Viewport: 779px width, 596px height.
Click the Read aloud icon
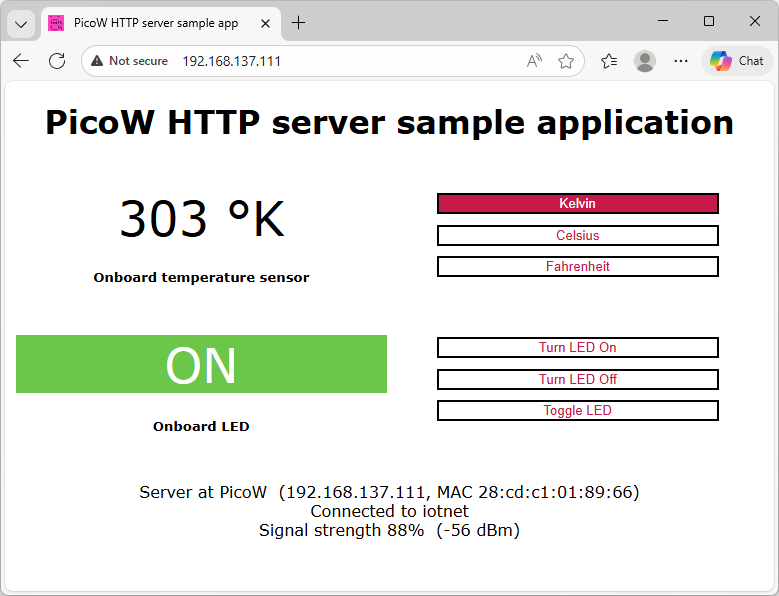(534, 61)
